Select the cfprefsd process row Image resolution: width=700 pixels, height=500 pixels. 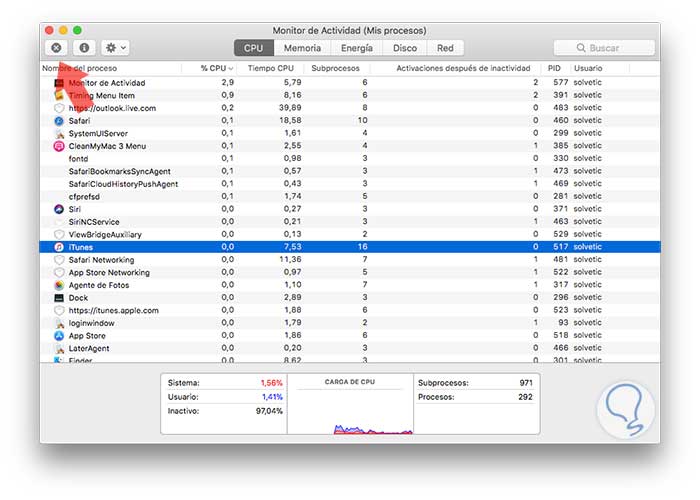(x=350, y=196)
